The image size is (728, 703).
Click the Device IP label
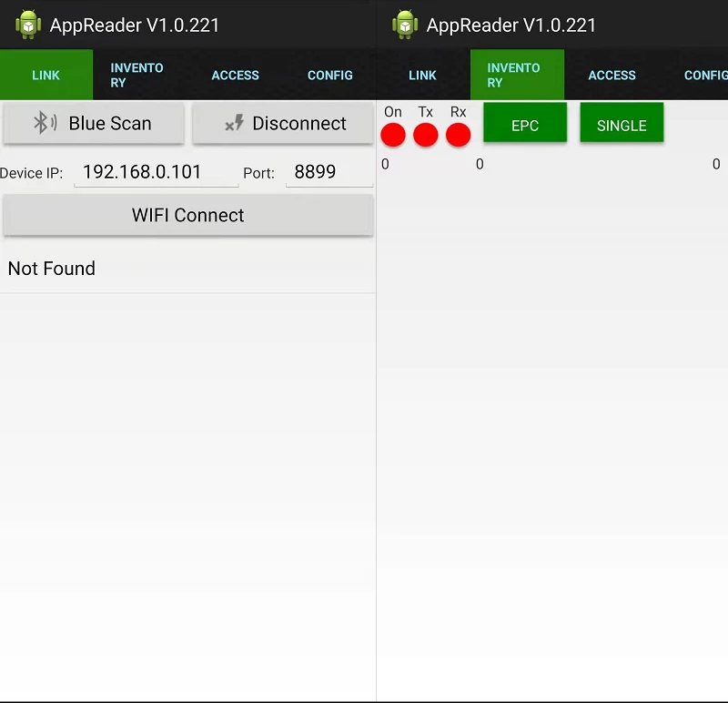[31, 173]
